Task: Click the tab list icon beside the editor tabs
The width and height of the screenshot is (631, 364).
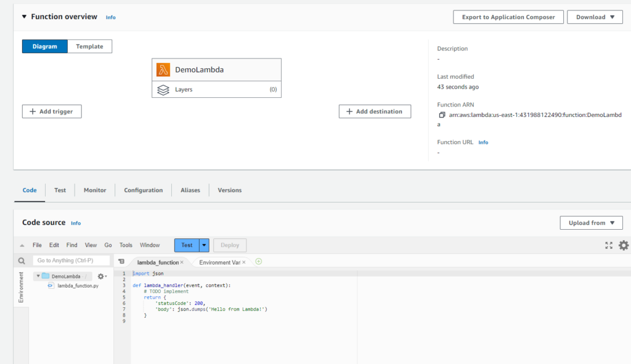Action: 121,261
